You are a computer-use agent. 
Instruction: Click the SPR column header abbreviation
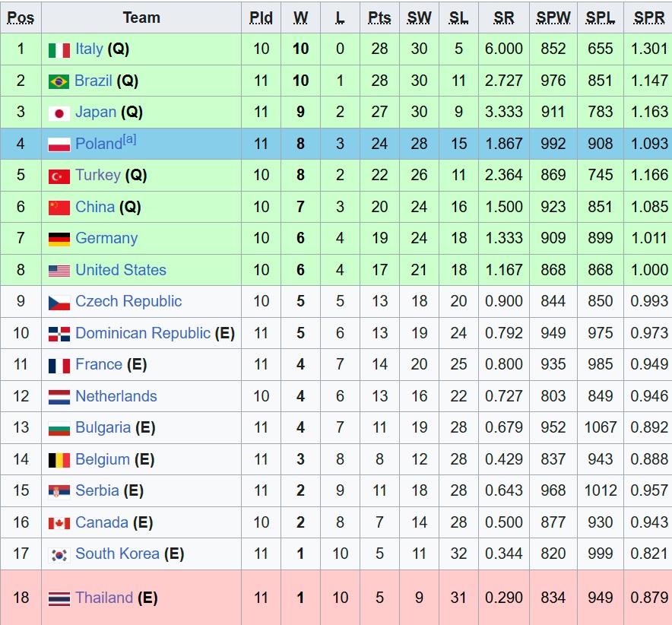648,17
